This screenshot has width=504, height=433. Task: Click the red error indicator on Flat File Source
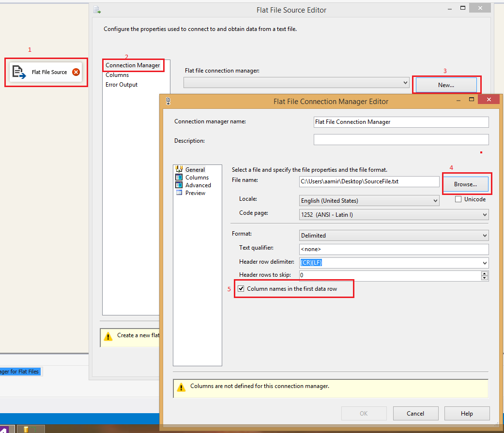pyautogui.click(x=76, y=72)
